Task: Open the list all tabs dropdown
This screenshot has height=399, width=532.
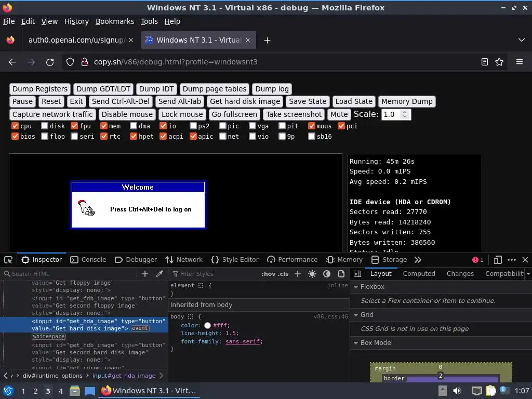Action: [522, 40]
